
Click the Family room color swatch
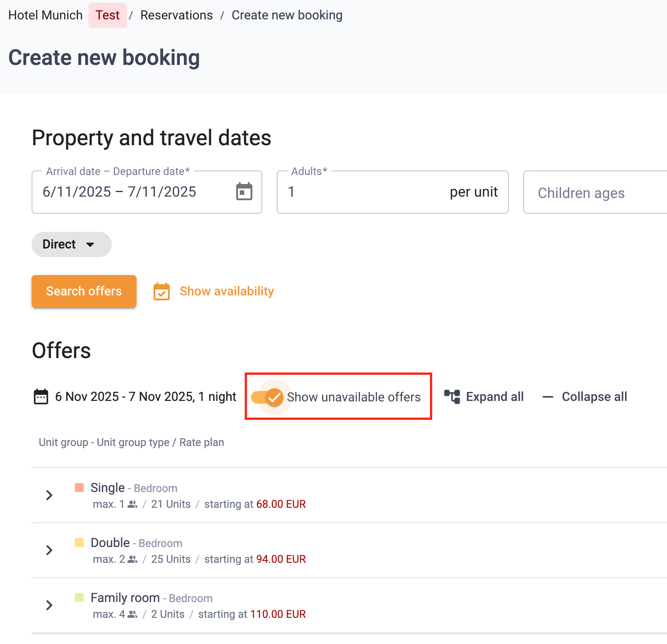point(79,598)
